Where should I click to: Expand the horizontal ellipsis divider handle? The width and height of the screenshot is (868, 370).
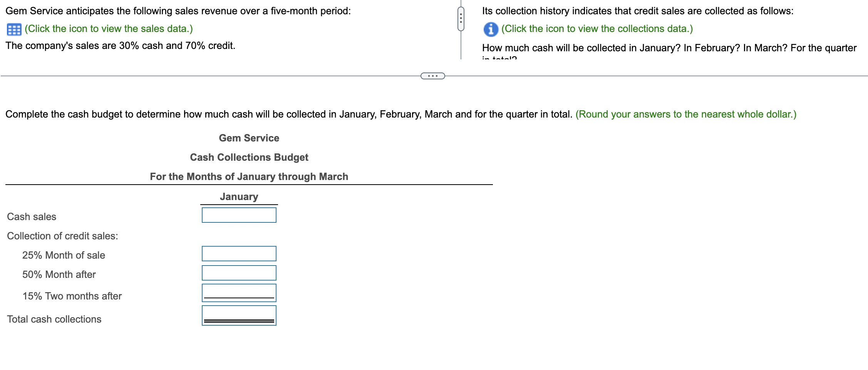(432, 76)
